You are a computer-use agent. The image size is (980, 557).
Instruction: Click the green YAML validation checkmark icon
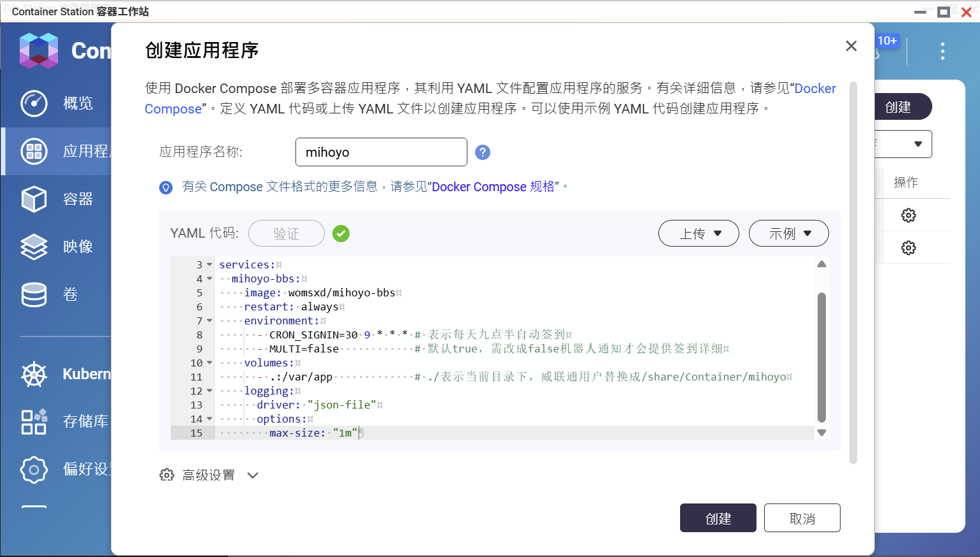[341, 234]
